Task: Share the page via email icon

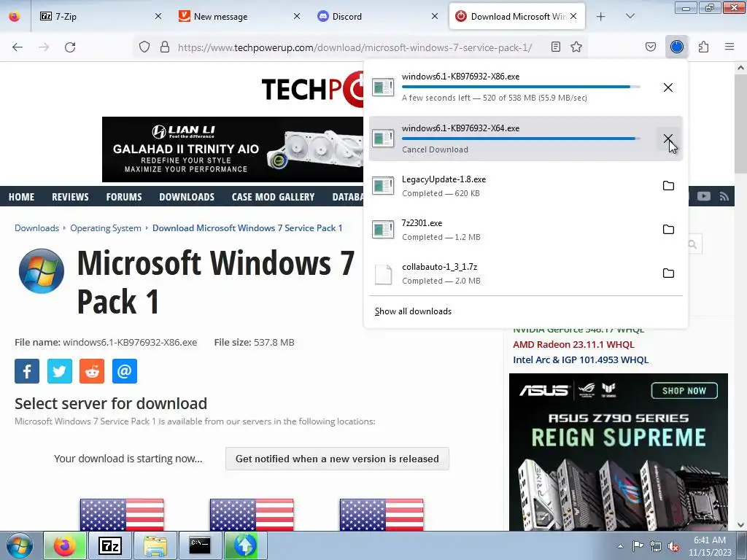Action: point(124,371)
